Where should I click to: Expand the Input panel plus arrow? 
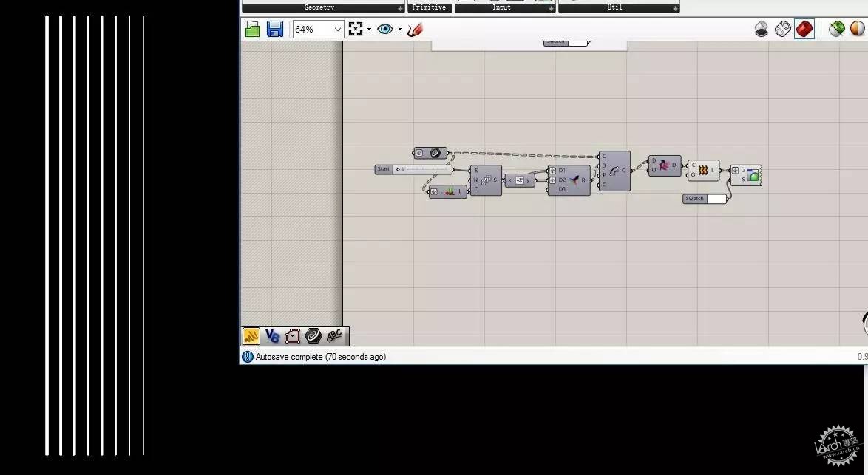pyautogui.click(x=551, y=8)
